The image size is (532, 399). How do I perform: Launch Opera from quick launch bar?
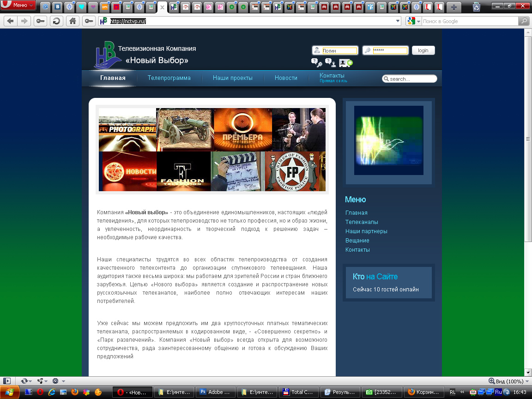pyautogui.click(x=40, y=392)
